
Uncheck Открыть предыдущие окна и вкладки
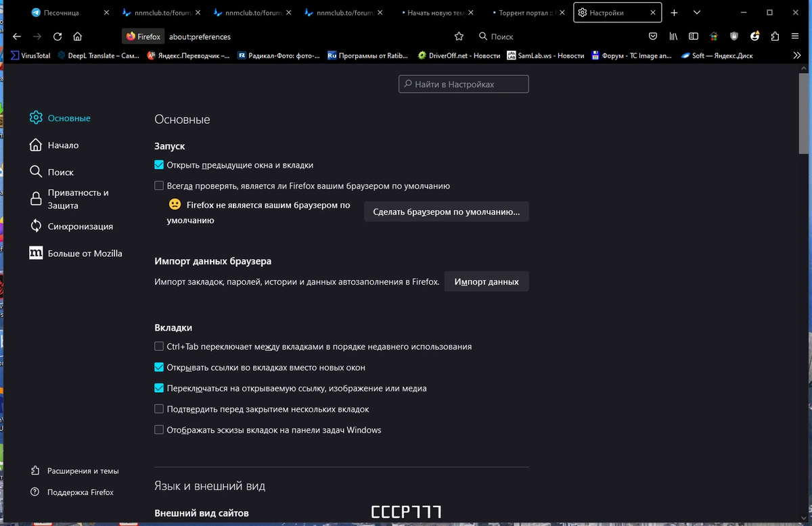click(159, 165)
